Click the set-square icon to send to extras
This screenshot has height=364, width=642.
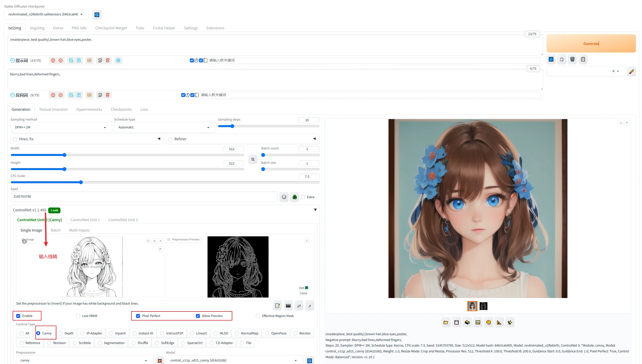(x=499, y=323)
